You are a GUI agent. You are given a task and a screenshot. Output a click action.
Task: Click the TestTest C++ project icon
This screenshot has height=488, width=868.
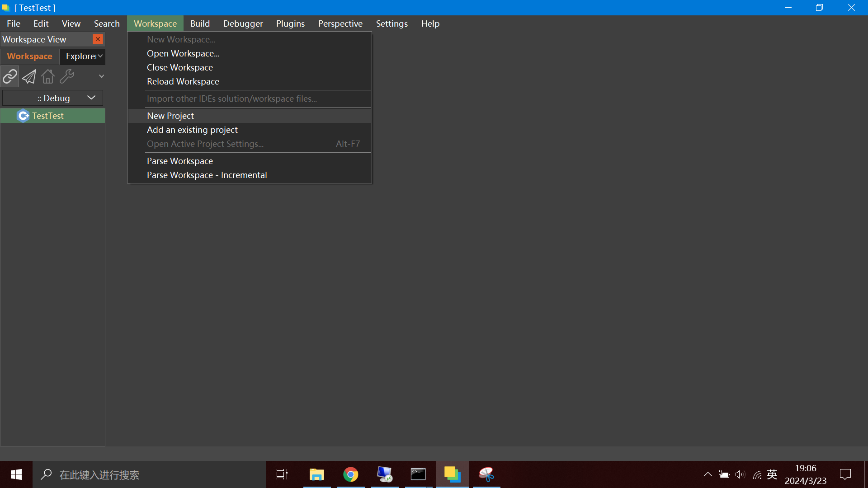pyautogui.click(x=23, y=116)
